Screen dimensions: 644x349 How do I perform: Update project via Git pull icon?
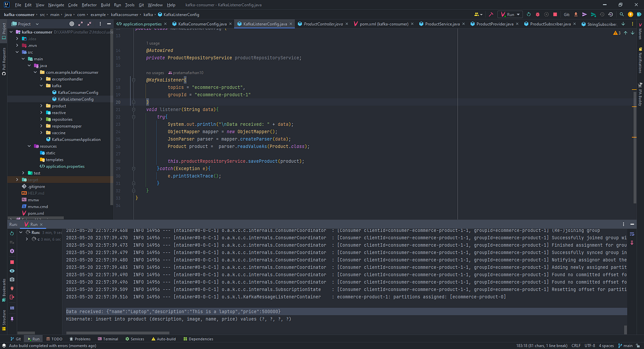[x=577, y=15]
